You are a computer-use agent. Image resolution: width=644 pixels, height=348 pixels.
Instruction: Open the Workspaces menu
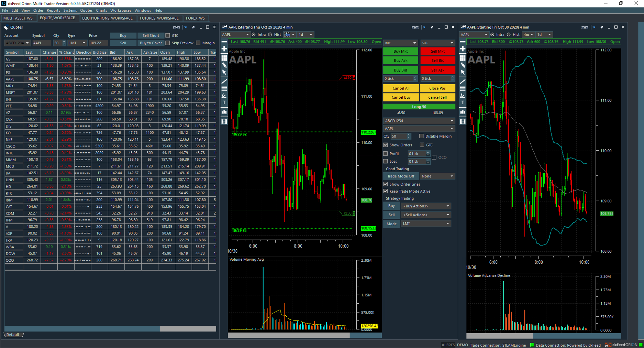click(121, 10)
